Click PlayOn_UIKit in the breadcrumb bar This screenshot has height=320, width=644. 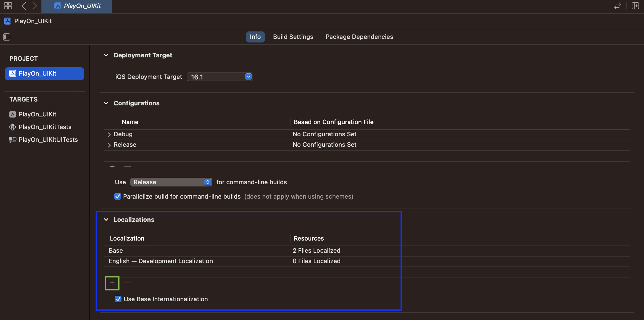click(x=33, y=21)
